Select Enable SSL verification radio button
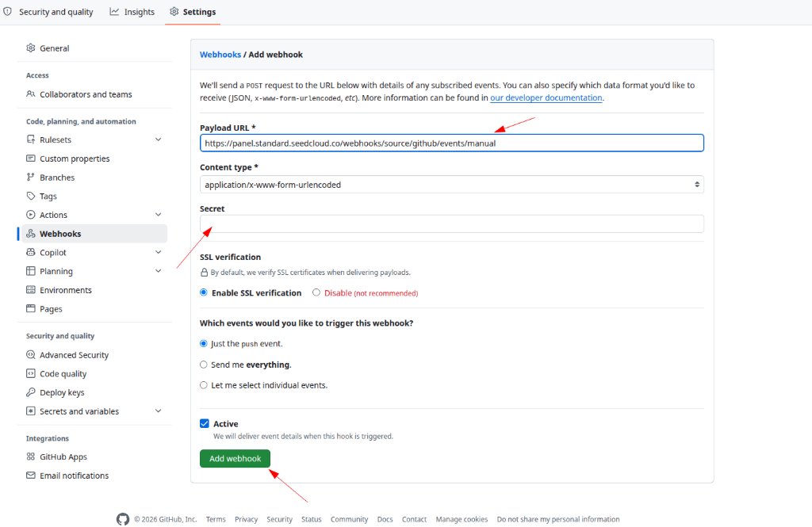812x527 pixels. pyautogui.click(x=204, y=292)
